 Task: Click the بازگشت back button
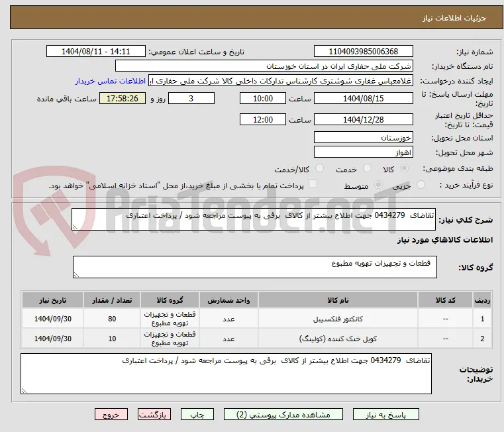point(154,414)
